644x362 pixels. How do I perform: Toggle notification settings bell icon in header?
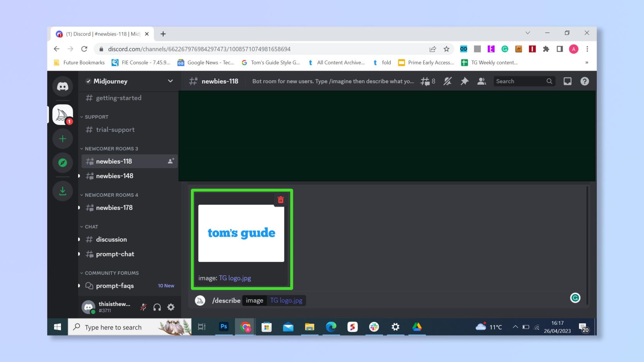[x=447, y=81]
